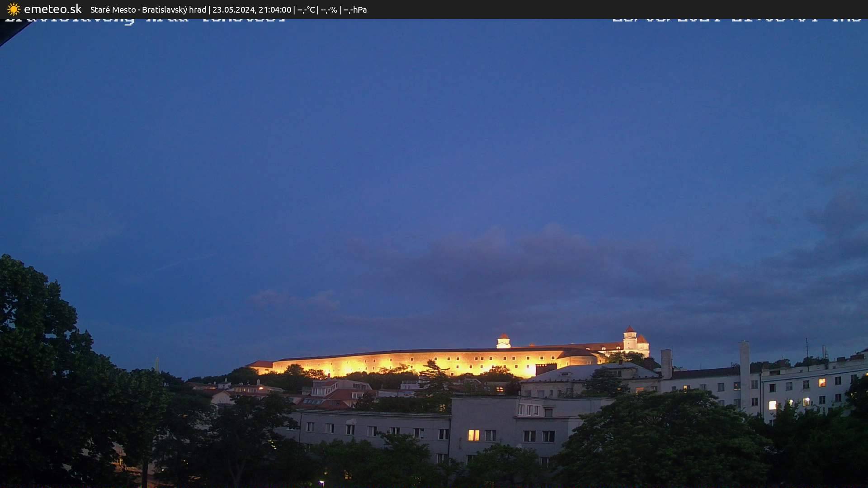Click the sun icon in the emeteo.sk logo

(14, 9)
